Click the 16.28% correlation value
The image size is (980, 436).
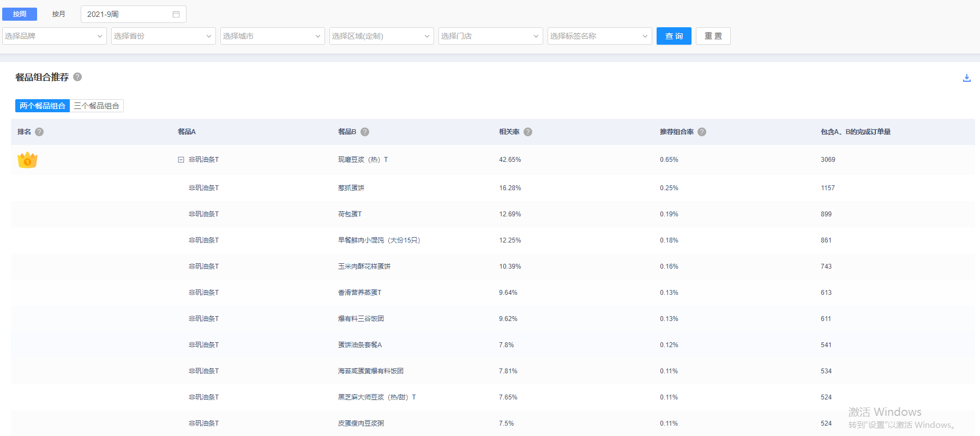pyautogui.click(x=510, y=188)
